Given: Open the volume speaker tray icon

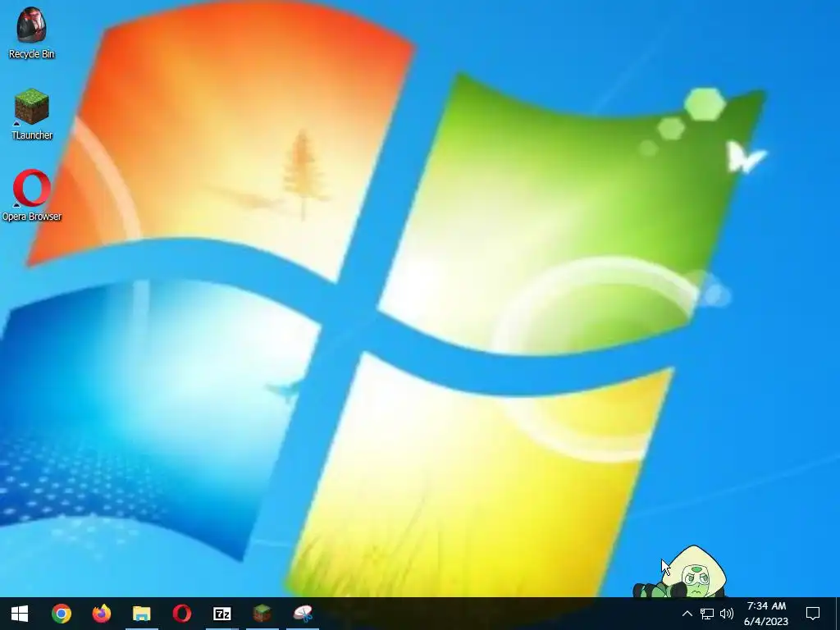Looking at the screenshot, I should click(x=727, y=614).
